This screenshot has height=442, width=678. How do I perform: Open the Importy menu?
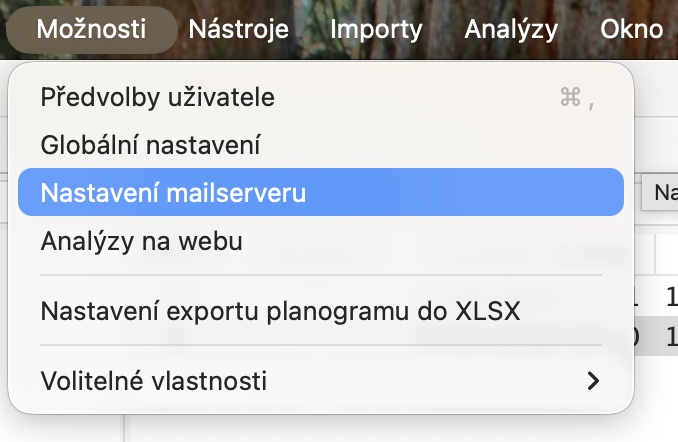376,29
